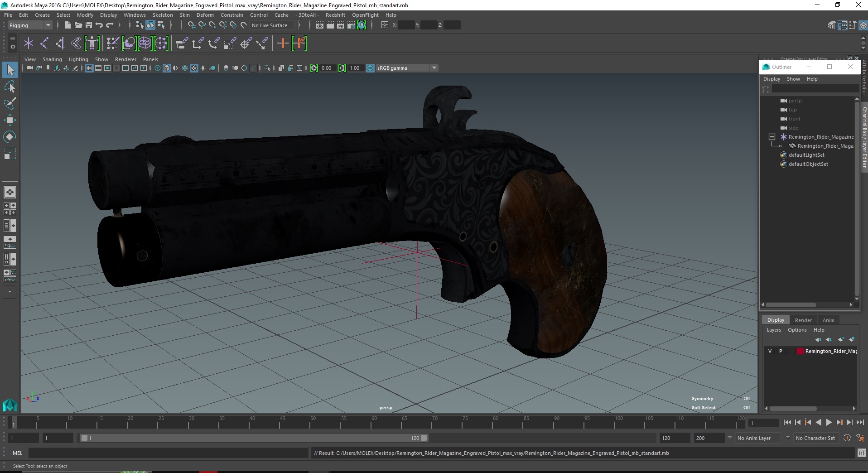Activate the Scale tool in the toolbox
This screenshot has width=868, height=473.
pos(10,154)
